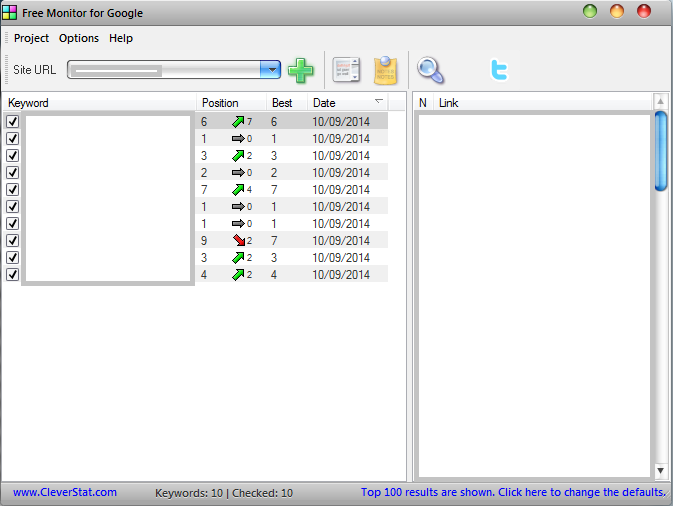Open the yellow notes icon
Screen dimensions: 673x506
[x=385, y=70]
